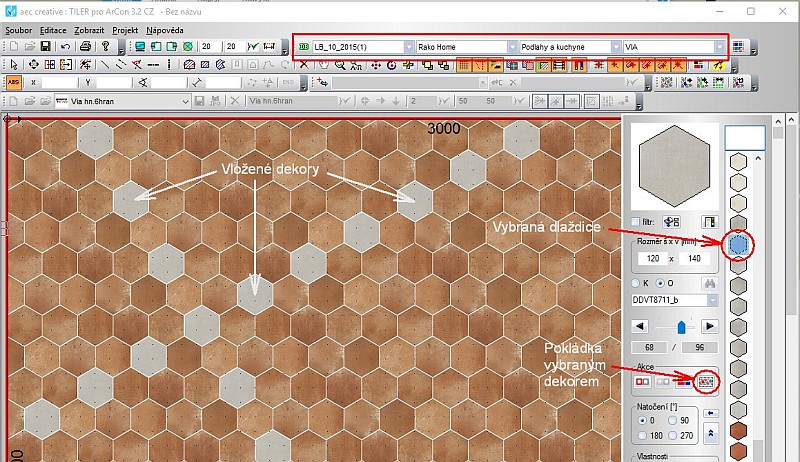Set rotation to 270 degrees radio

click(x=672, y=435)
